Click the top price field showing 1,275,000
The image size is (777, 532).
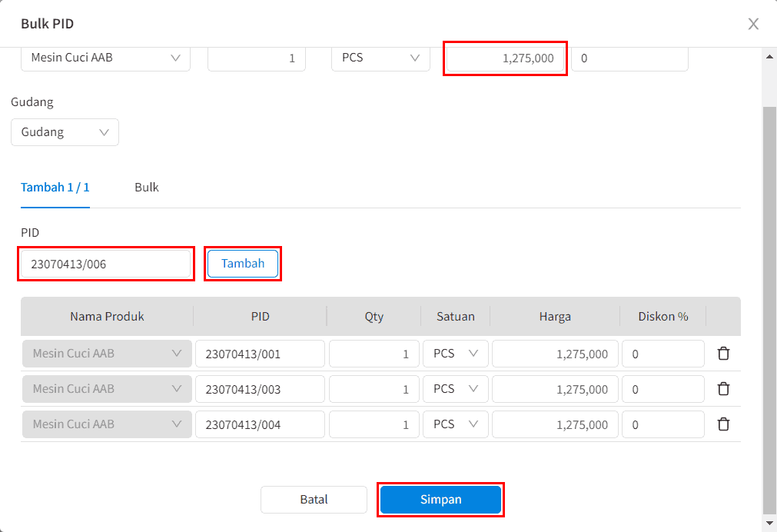(x=505, y=58)
